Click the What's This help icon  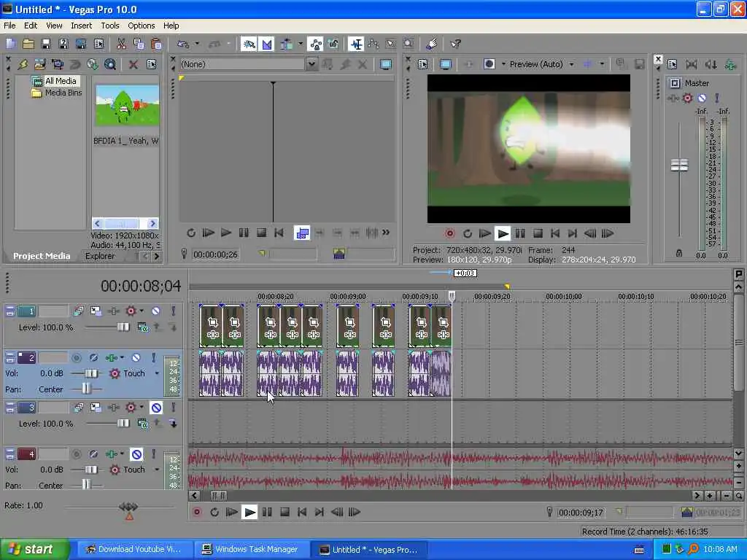(455, 44)
